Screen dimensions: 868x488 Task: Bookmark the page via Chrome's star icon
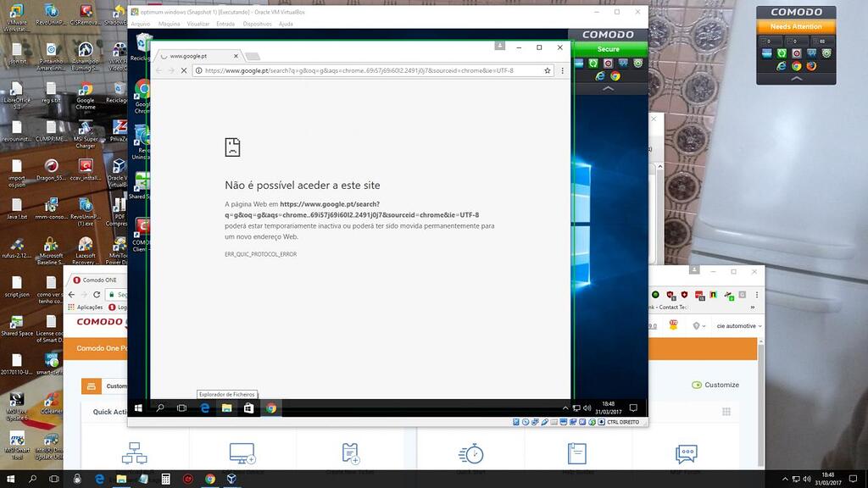[547, 71]
